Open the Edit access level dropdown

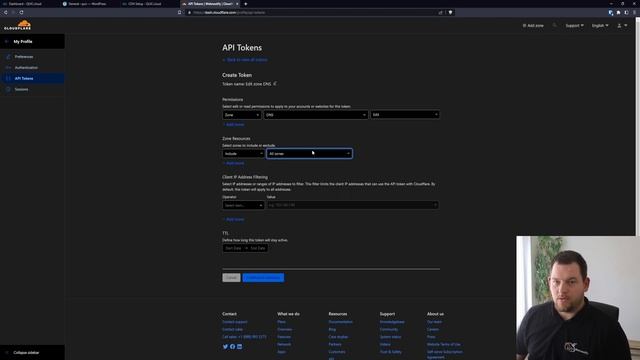[405, 115]
